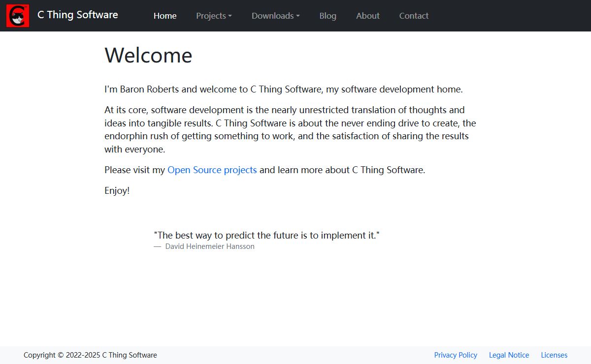The height and width of the screenshot is (364, 591).
Task: Navigate to the About page
Action: [367, 16]
